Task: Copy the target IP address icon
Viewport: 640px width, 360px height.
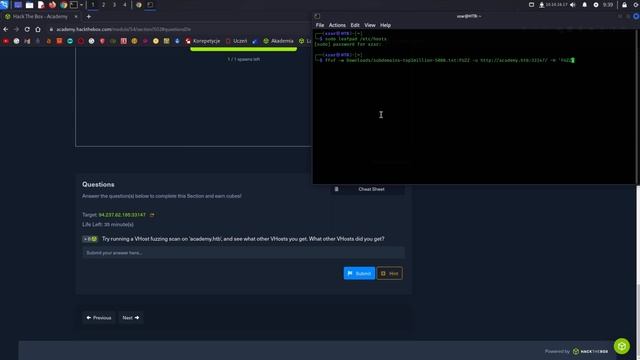Action: click(152, 215)
